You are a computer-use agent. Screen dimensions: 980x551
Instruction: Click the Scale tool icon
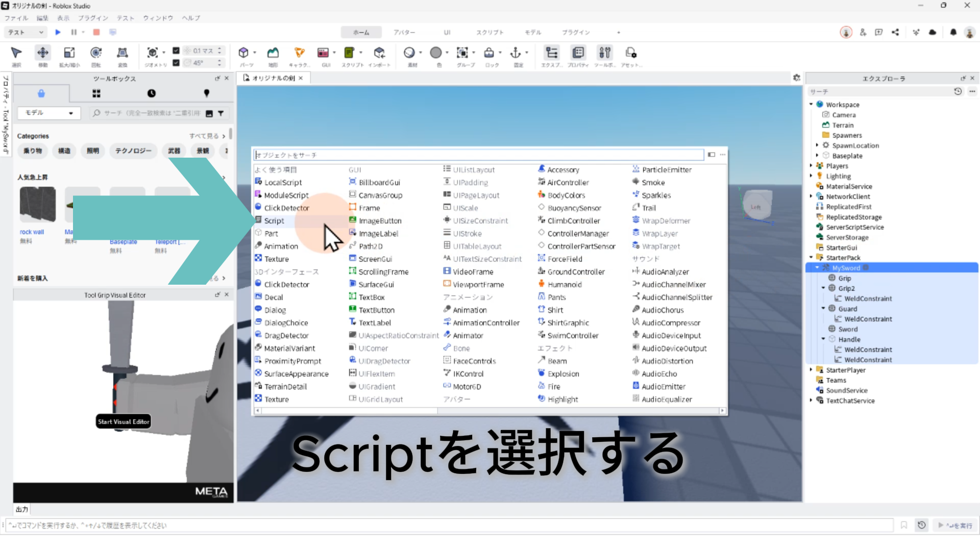69,53
